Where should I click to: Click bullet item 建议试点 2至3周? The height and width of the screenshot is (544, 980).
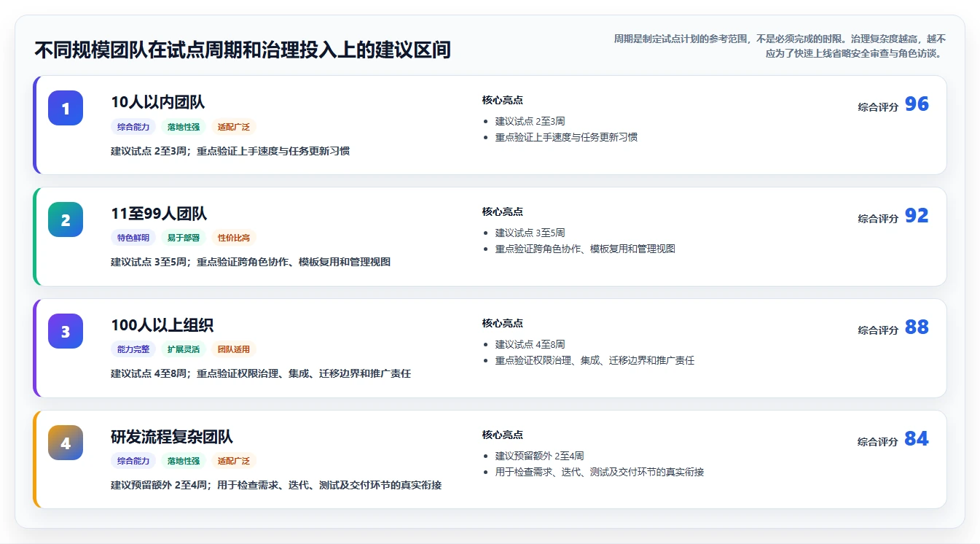click(530, 121)
